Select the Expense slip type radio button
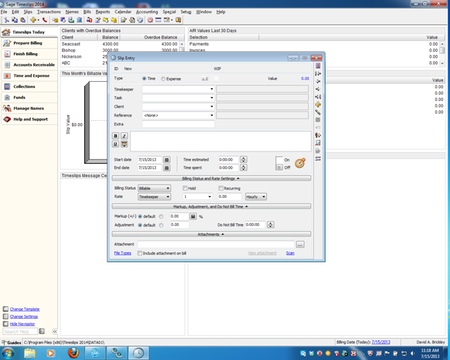Image resolution: width=450 pixels, height=360 pixels. 163,79
